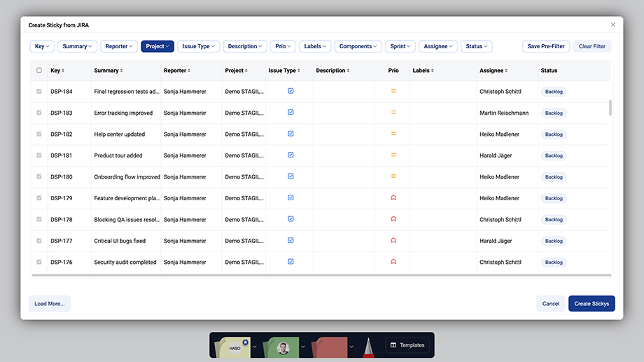This screenshot has width=644, height=362.
Task: Open the active Project filter dropdown
Action: pos(157,46)
